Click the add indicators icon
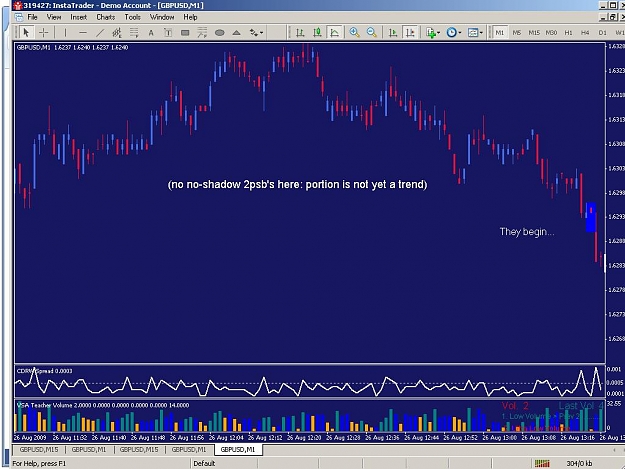The image size is (625, 469). coord(430,33)
